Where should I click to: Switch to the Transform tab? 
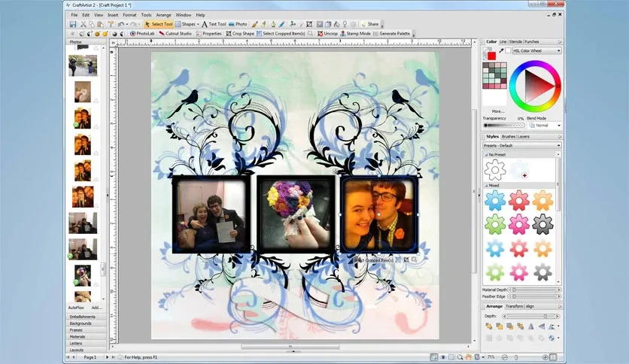tap(515, 306)
